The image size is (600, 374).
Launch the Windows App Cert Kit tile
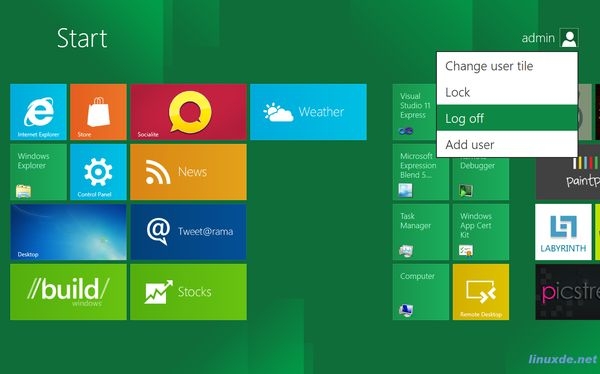tap(481, 232)
